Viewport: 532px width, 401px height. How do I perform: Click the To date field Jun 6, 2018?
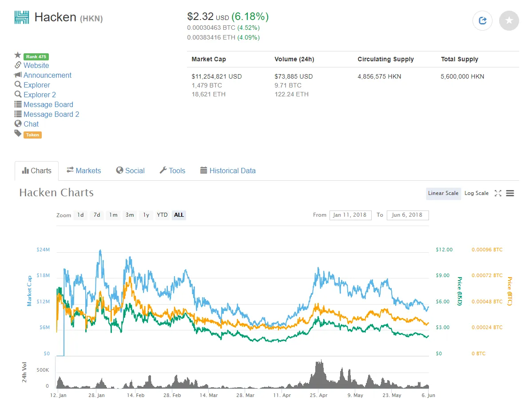coord(408,215)
